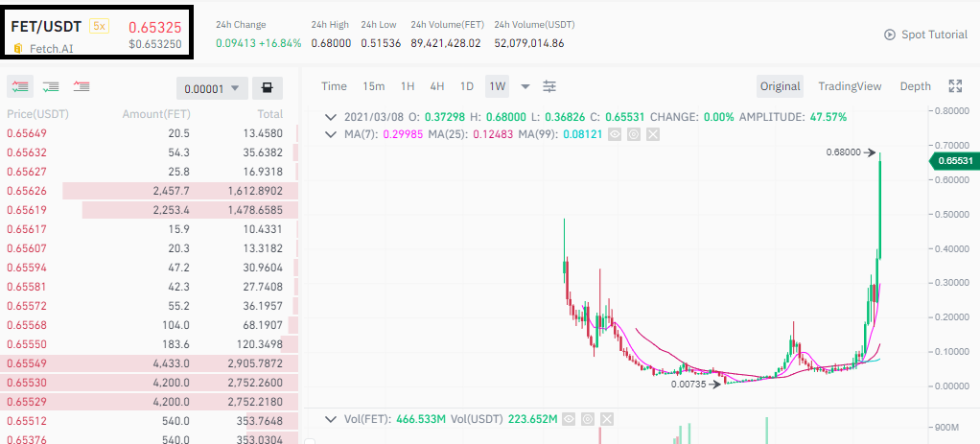980x444 pixels.
Task: Open volume indicator settings icon
Action: 588,419
